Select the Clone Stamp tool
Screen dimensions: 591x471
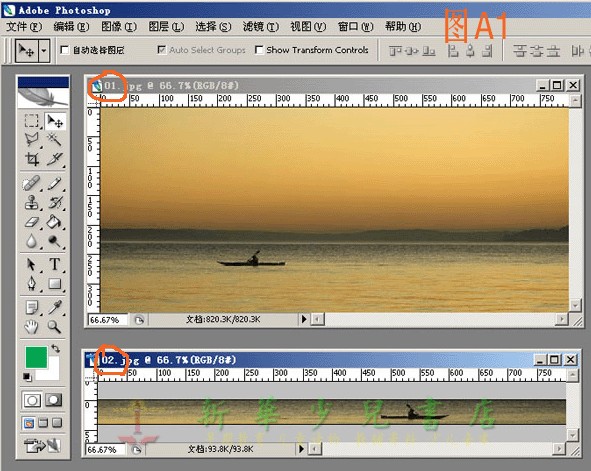click(32, 203)
